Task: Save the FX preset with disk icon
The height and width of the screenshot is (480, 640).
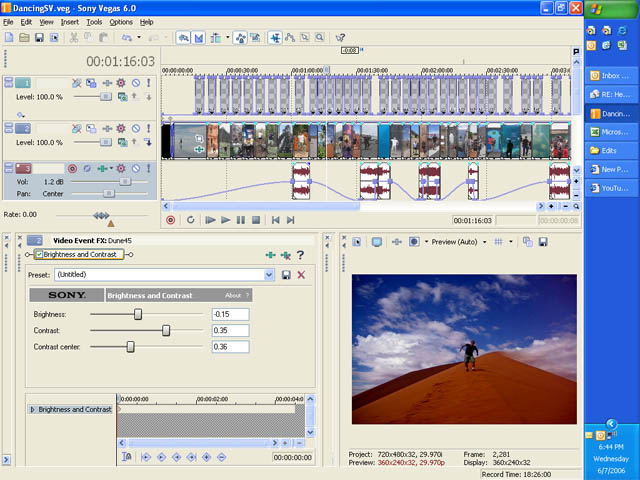Action: pyautogui.click(x=287, y=275)
